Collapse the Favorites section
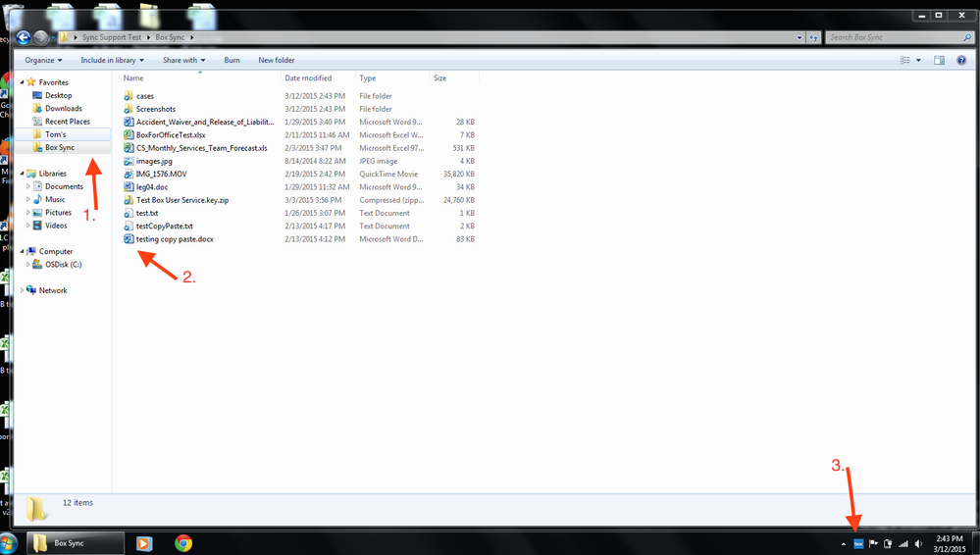Viewport: 980px width, 555px height. pyautogui.click(x=23, y=82)
